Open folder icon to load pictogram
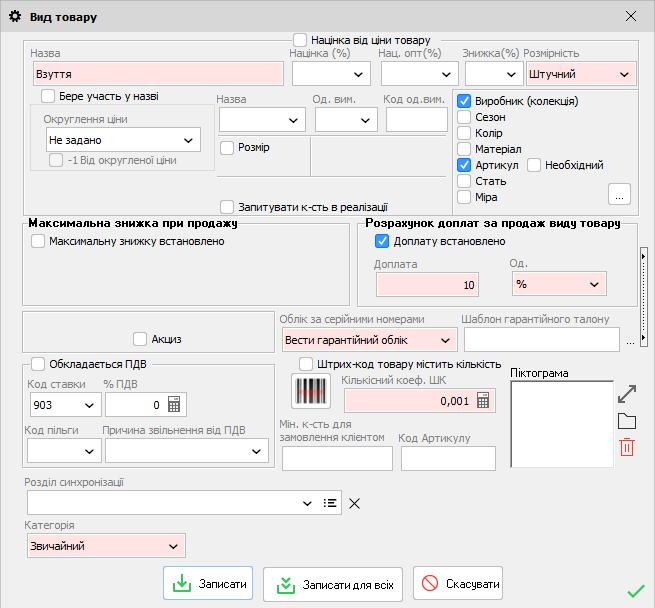 [x=627, y=421]
